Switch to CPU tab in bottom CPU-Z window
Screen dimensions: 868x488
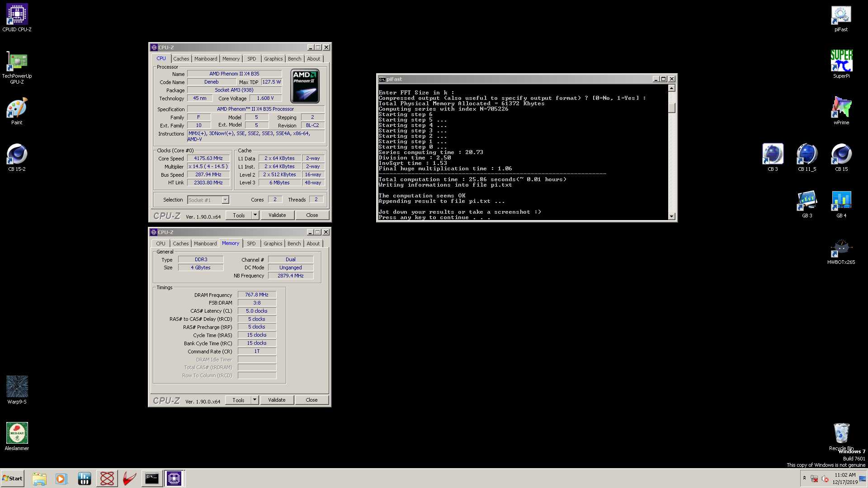point(160,244)
